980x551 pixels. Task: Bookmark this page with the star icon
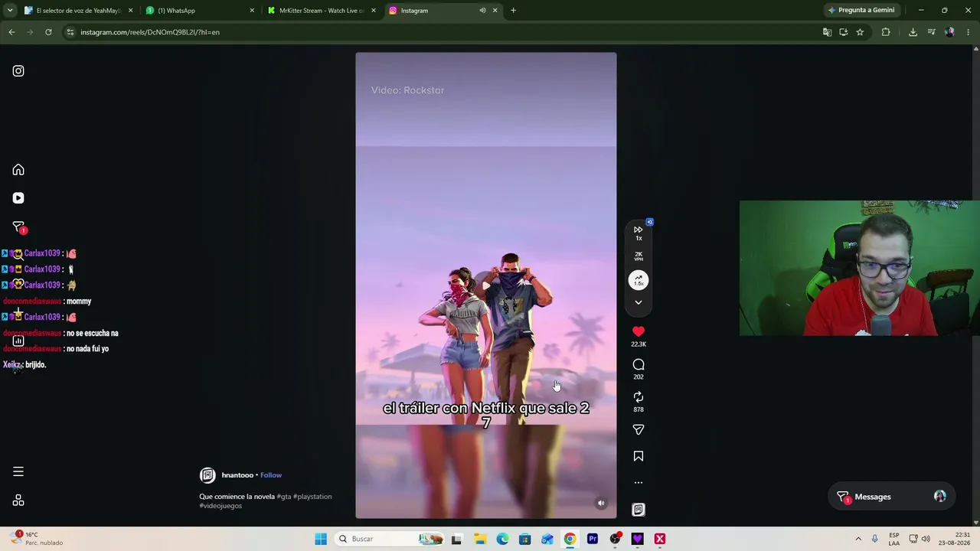click(x=860, y=32)
